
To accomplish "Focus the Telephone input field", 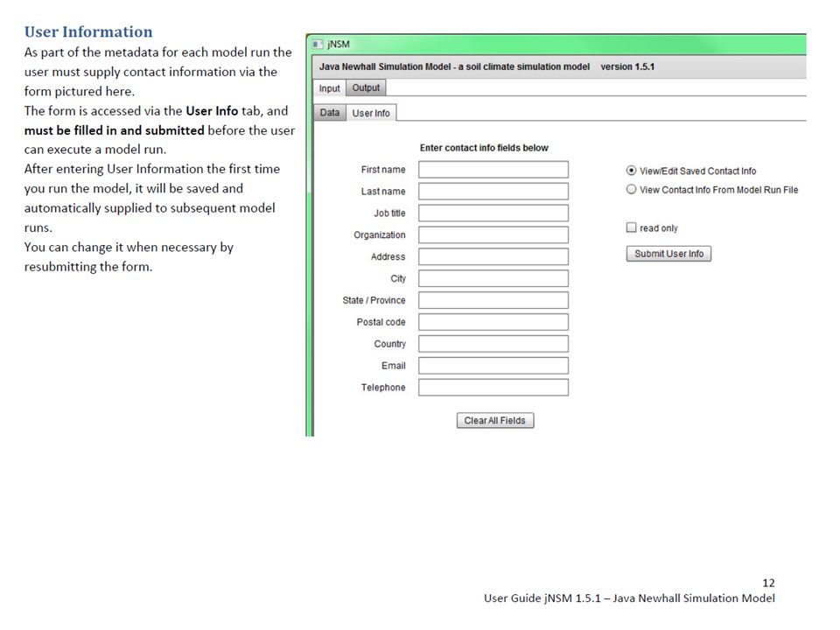I will (493, 388).
